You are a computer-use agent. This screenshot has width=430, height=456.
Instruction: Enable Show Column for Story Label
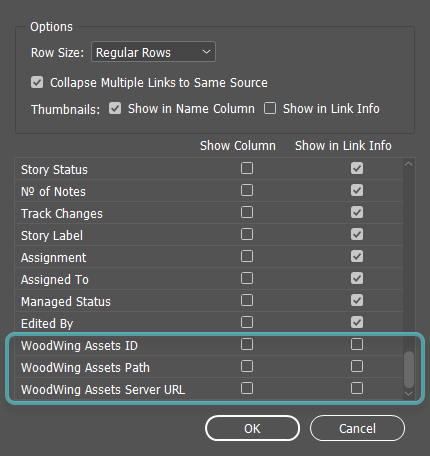[x=247, y=234]
